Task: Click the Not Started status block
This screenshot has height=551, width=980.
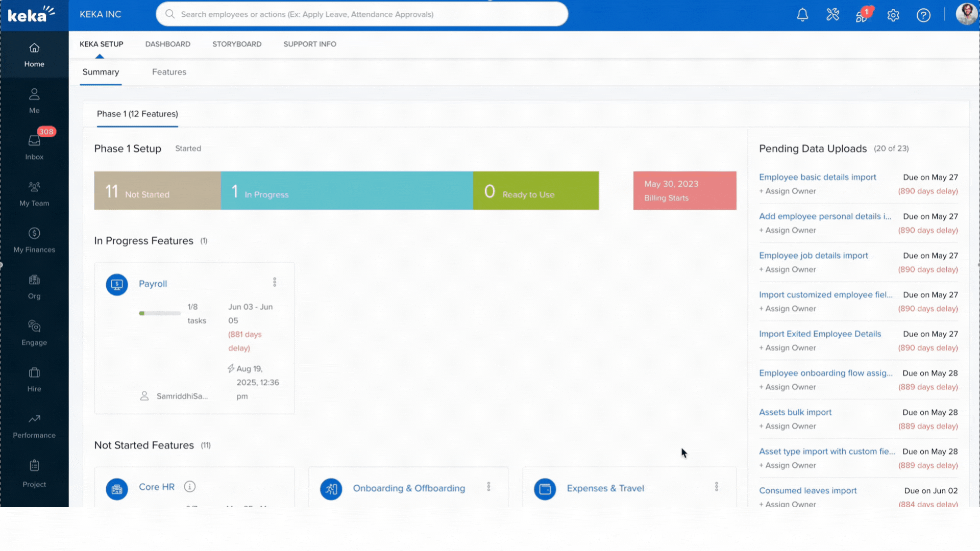Action: coord(157,191)
